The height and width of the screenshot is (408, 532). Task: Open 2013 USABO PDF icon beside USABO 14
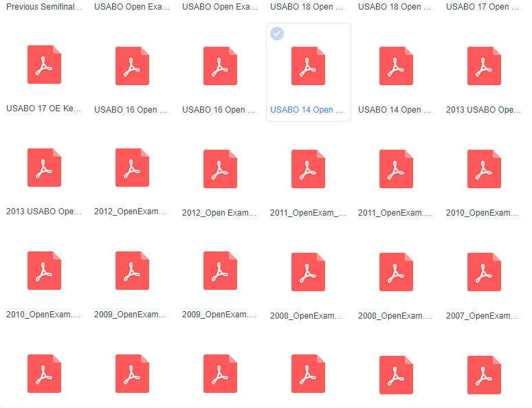tap(484, 66)
